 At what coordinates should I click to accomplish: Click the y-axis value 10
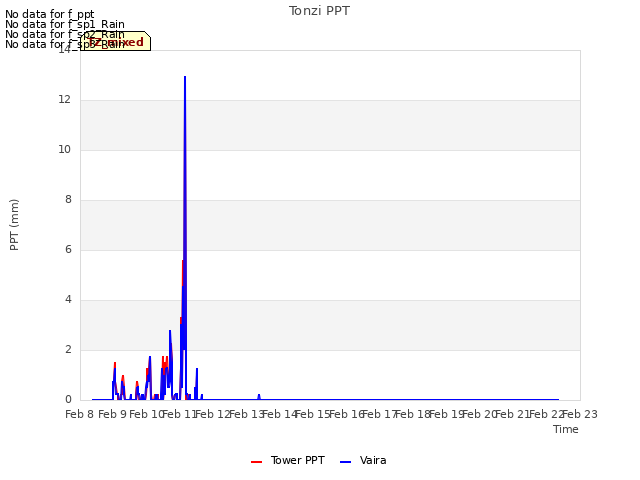click(x=64, y=149)
